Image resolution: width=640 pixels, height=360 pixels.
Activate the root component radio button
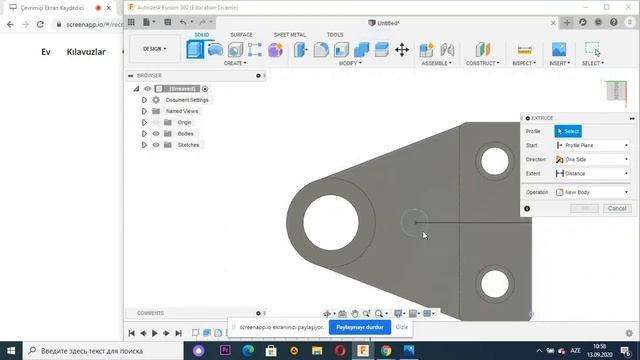[x=205, y=89]
